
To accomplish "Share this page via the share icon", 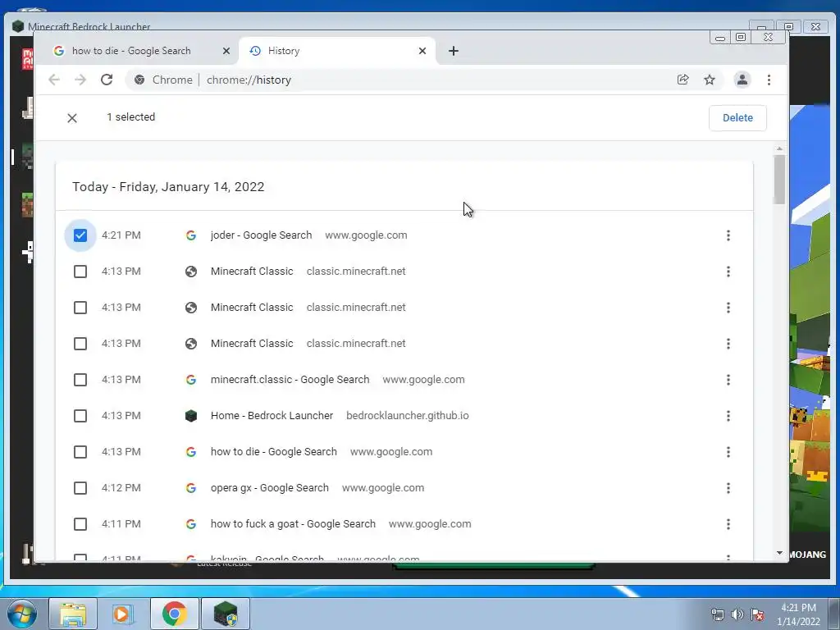I will pyautogui.click(x=682, y=80).
